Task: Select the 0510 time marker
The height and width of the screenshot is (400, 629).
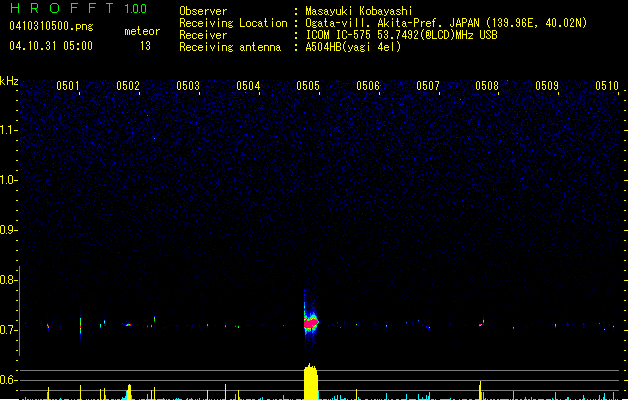Action: click(x=607, y=86)
